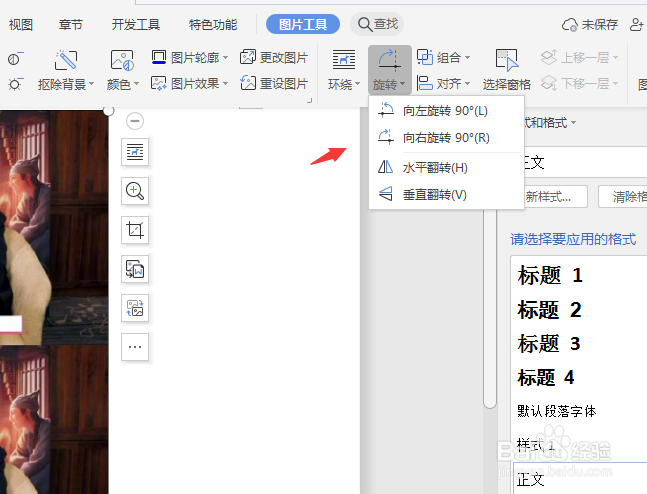The width and height of the screenshot is (647, 494).
Task: Switch to the 章节 tab
Action: (x=71, y=25)
